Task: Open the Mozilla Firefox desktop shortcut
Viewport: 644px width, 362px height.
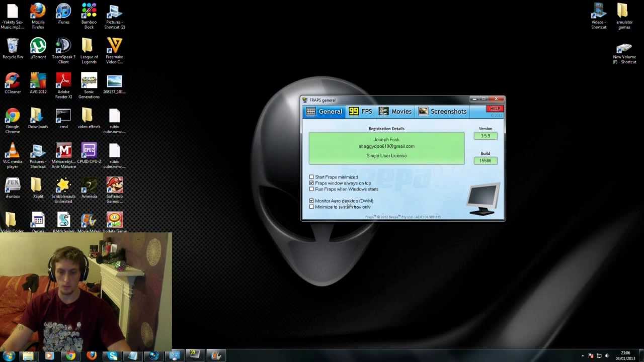Action: tap(38, 16)
